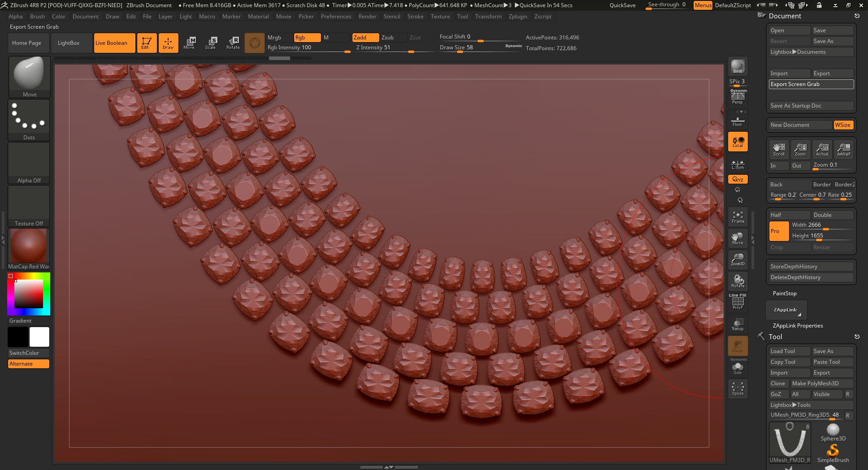The width and height of the screenshot is (868, 470).
Task: Click the Home Page button
Action: click(x=29, y=43)
